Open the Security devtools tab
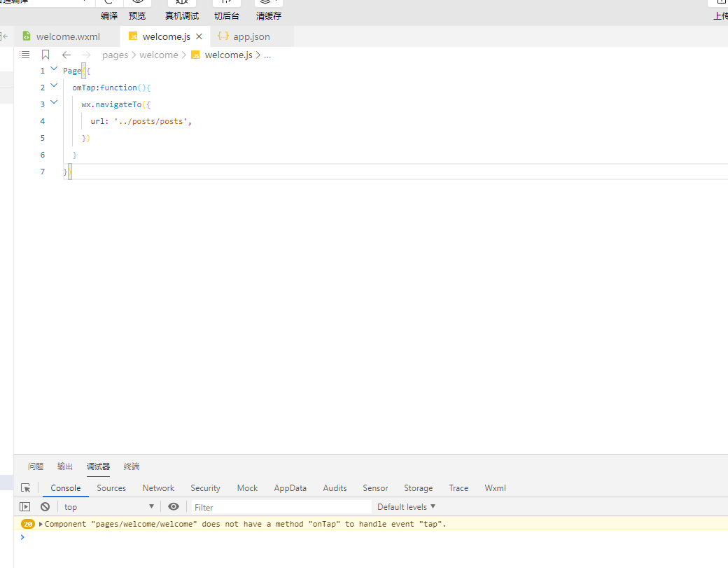 [x=205, y=488]
